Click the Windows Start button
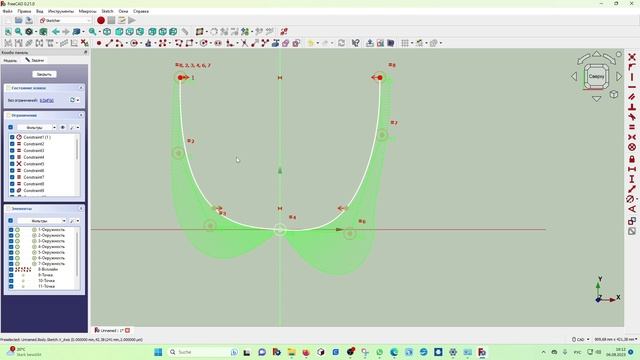This screenshot has height=360, width=640. click(158, 352)
